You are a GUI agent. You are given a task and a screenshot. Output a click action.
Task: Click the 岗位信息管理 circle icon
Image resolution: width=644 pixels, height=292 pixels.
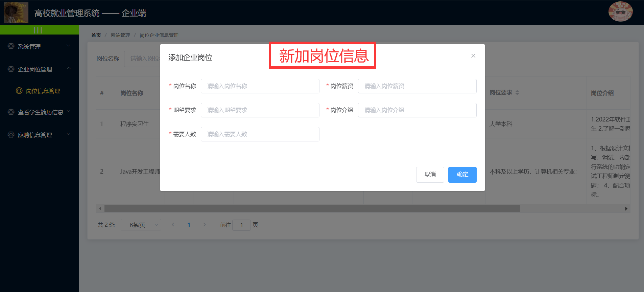click(19, 91)
